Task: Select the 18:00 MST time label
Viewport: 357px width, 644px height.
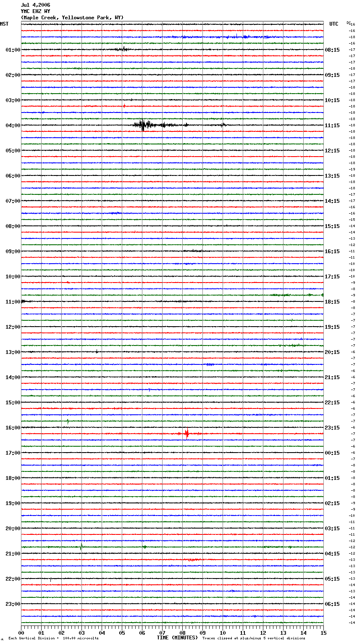Action: coord(13,478)
